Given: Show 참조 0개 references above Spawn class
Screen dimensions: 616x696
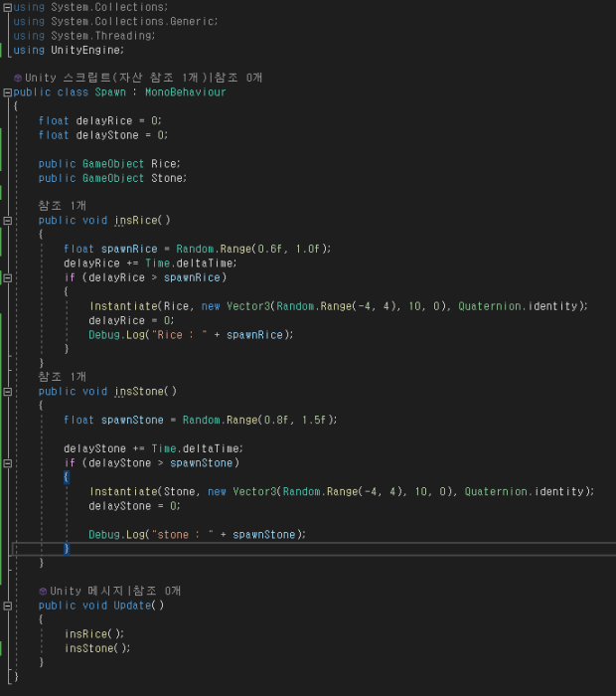Looking at the screenshot, I should coord(239,78).
